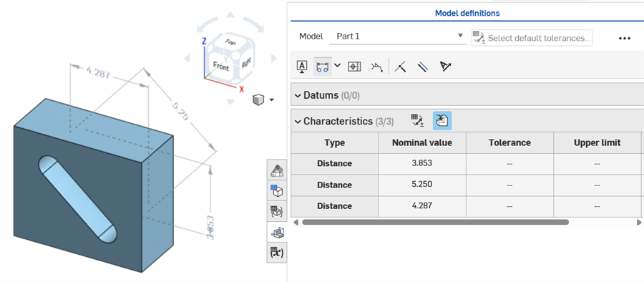This screenshot has width=644, height=282.
Task: Select the angle arrow tool
Action: click(x=446, y=66)
